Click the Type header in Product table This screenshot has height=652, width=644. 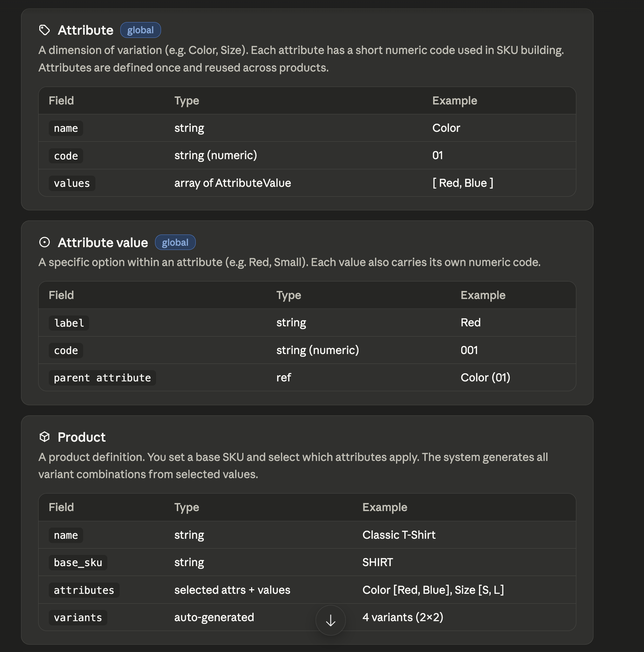click(187, 507)
